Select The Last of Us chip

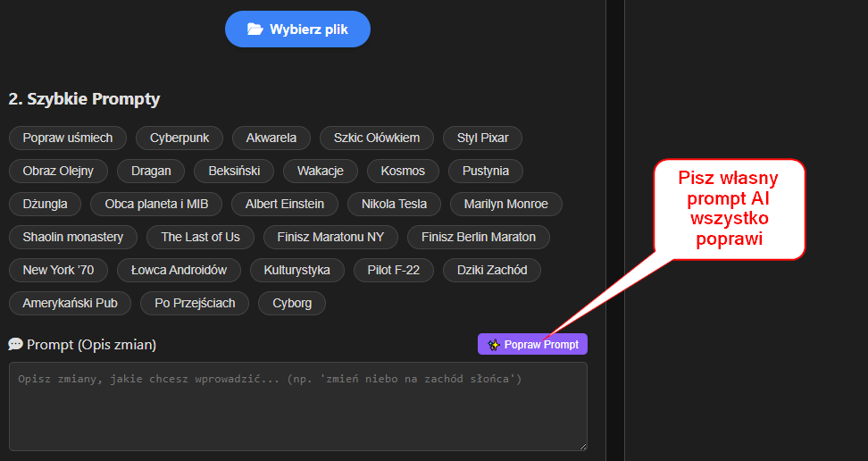tap(200, 237)
